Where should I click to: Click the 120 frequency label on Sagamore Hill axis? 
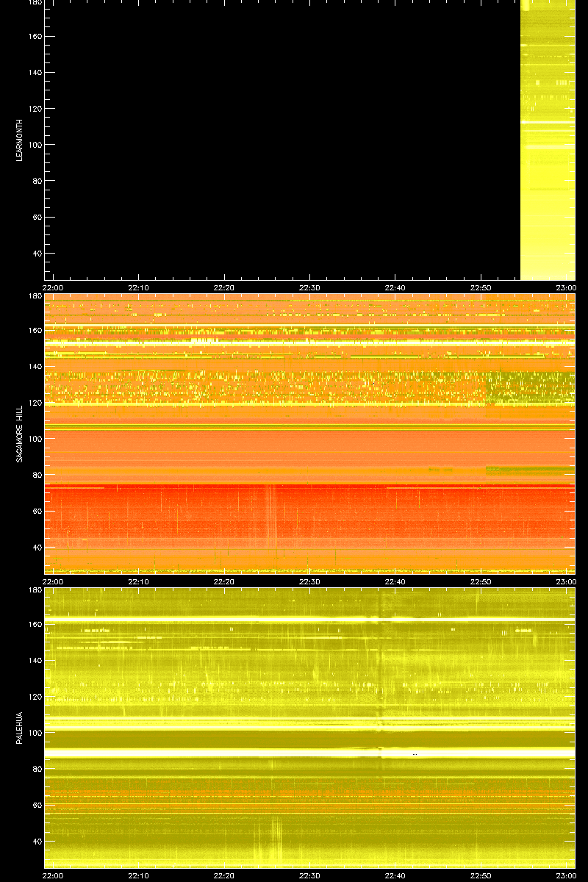tap(35, 403)
